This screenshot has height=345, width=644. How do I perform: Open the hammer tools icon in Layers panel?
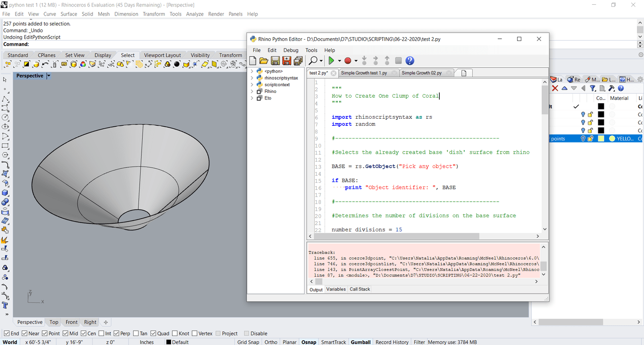click(611, 88)
